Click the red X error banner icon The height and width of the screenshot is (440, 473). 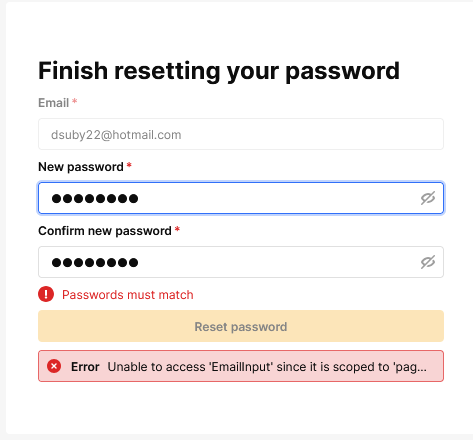coord(54,366)
